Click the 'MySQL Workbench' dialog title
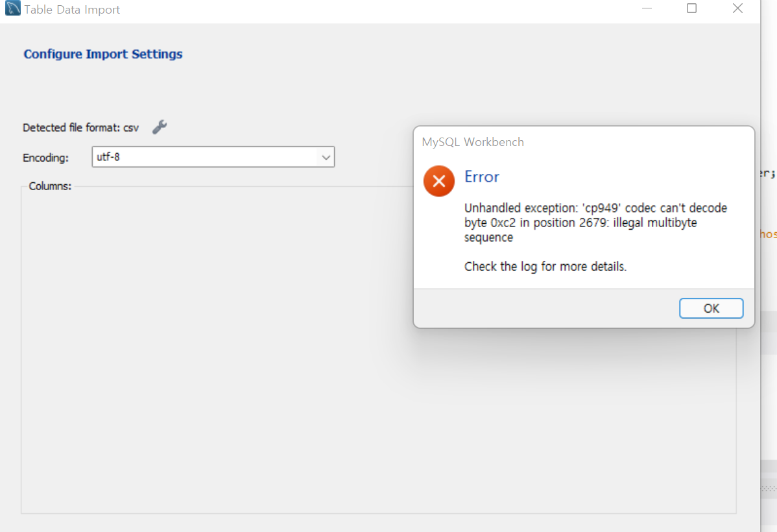The height and width of the screenshot is (532, 777). coord(473,142)
